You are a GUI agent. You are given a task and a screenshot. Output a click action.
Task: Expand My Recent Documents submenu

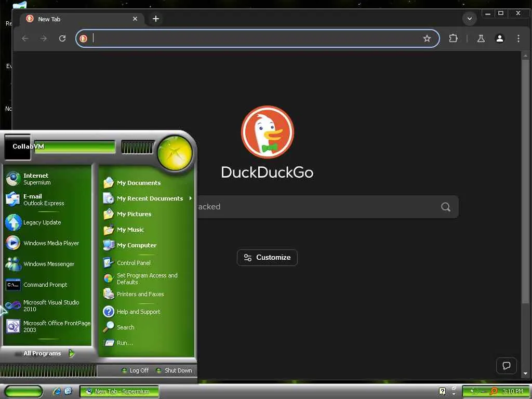[x=147, y=198]
